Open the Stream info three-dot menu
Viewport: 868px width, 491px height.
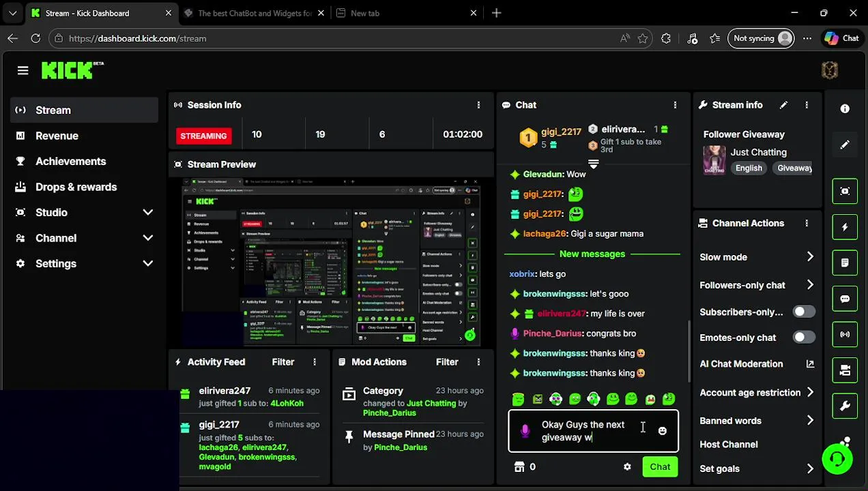[807, 105]
